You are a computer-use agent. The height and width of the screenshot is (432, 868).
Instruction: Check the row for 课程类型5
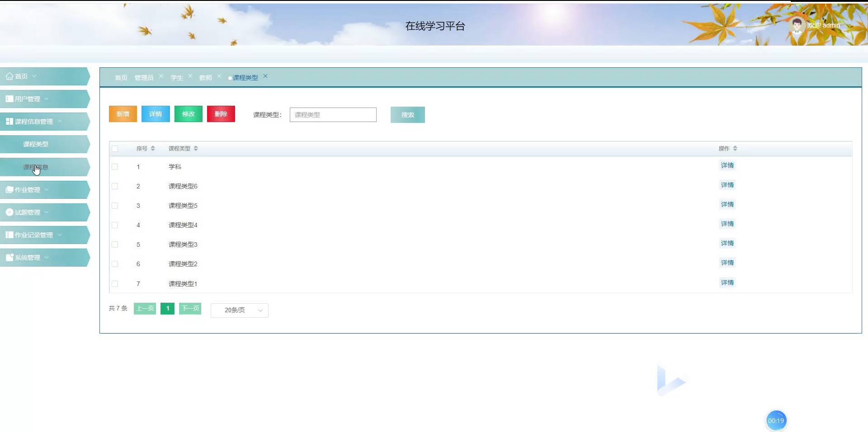(x=115, y=206)
